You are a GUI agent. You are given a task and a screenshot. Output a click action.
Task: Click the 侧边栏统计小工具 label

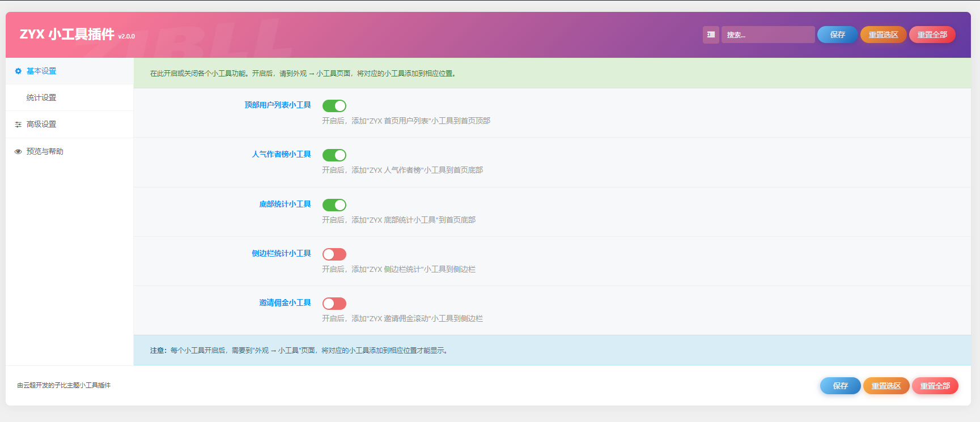pyautogui.click(x=282, y=254)
